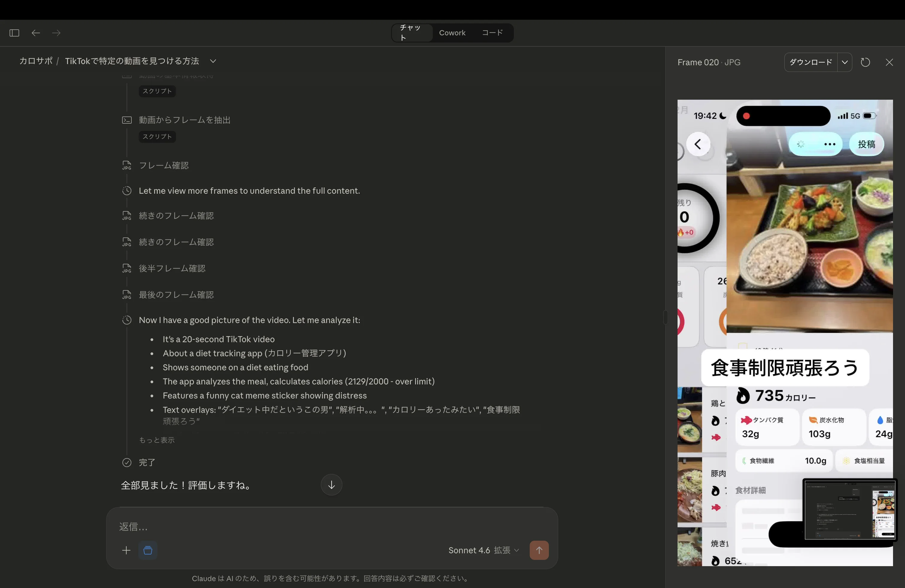Image resolution: width=905 pixels, height=588 pixels.
Task: Click the vertical chat scrollbar handle
Action: click(666, 317)
